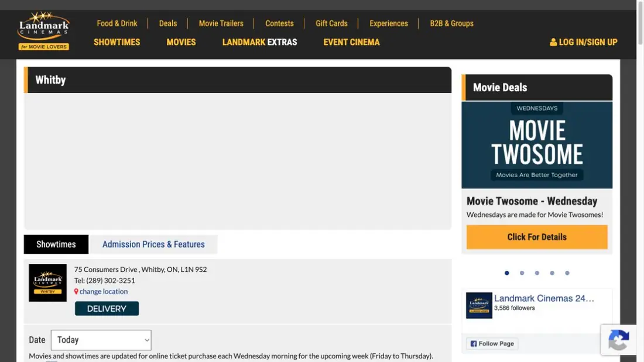Click LOG IN/SIGN UP
Viewport: 644px width, 362px height.
(x=584, y=42)
